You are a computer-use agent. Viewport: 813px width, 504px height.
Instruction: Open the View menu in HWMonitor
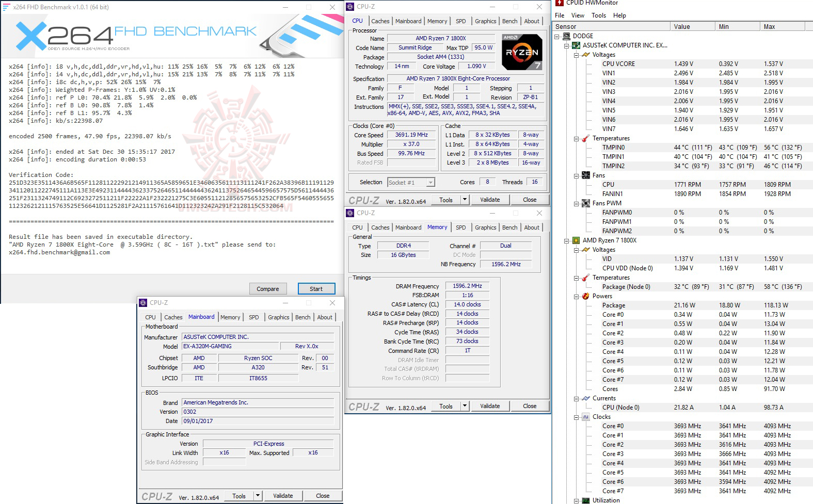click(578, 15)
